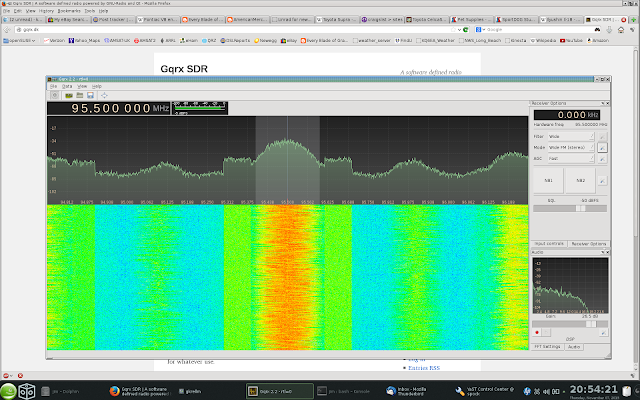Click the Firefox home button
This screenshot has height=400, width=640.
[621, 30]
